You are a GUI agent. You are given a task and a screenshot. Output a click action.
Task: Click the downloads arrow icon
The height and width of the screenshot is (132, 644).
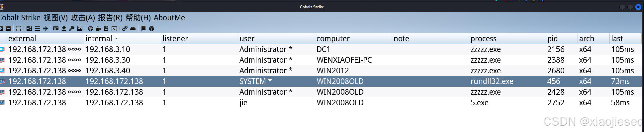pos(64,28)
